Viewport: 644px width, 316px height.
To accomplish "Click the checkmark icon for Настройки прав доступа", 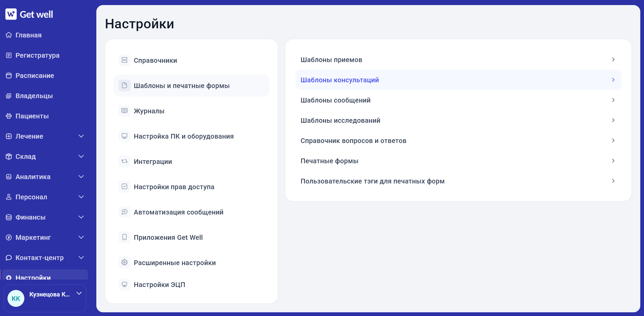I will tap(124, 186).
